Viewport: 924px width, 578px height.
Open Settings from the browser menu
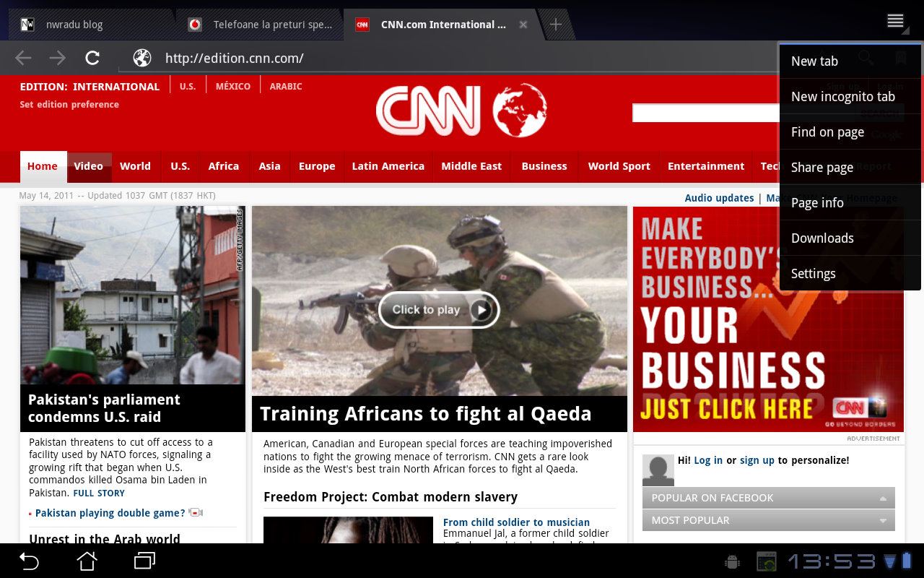pos(850,274)
